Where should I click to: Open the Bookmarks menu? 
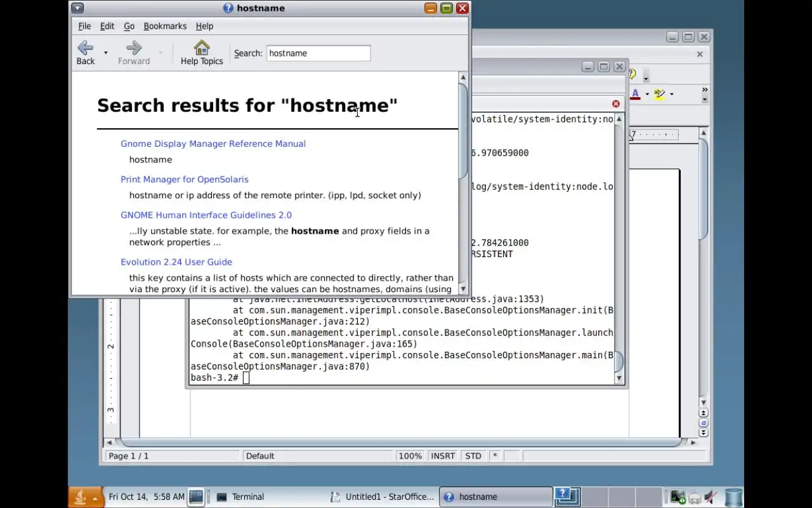(x=165, y=26)
